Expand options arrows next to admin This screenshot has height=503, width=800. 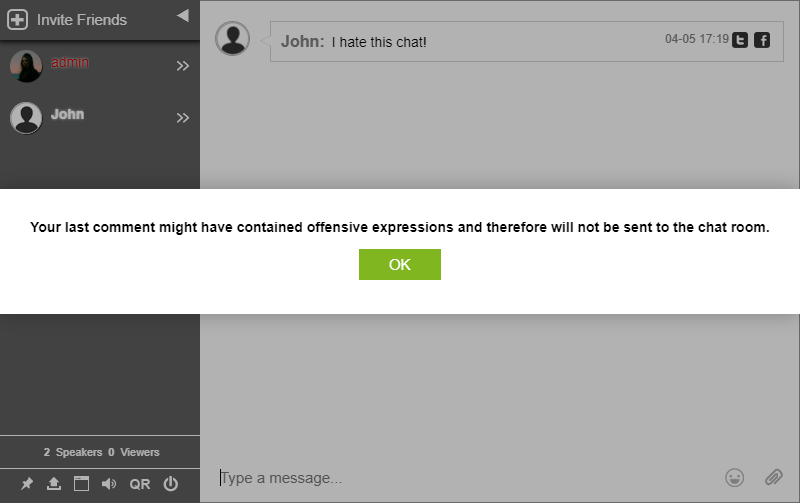pos(183,66)
